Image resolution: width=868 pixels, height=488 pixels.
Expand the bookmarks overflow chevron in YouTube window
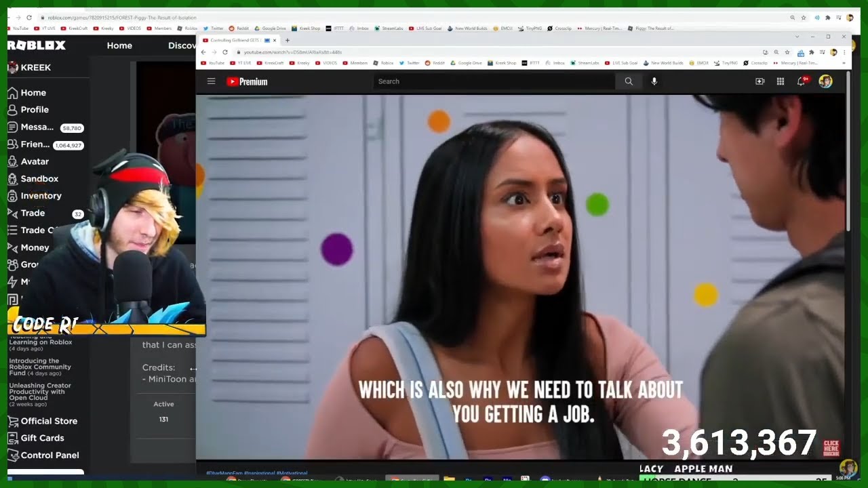coord(844,63)
